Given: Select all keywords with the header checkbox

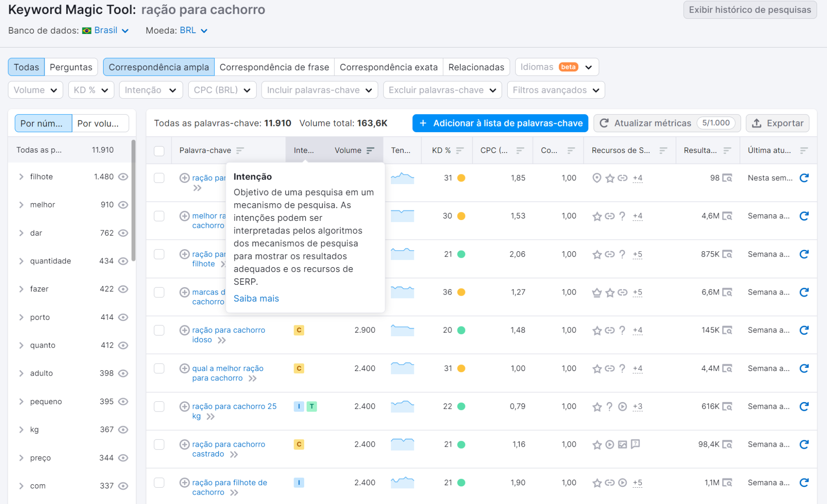Looking at the screenshot, I should tap(159, 151).
